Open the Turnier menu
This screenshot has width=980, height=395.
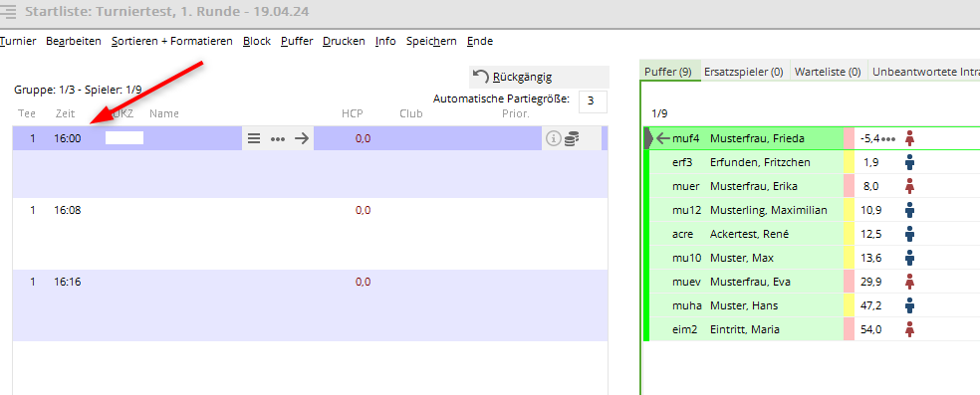click(18, 41)
